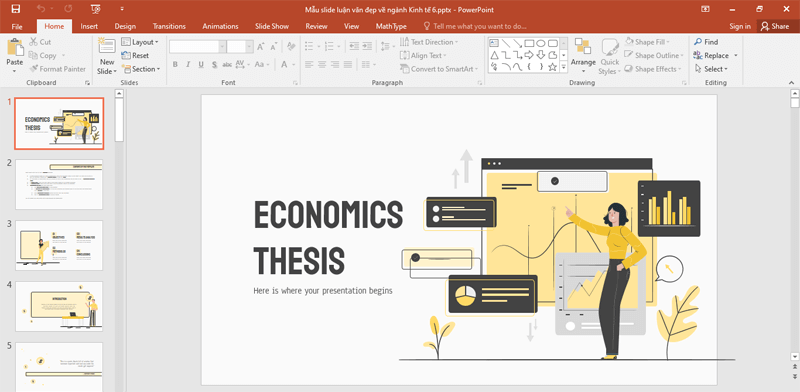Toggle text Shadow formatting
The image size is (800, 392).
click(x=214, y=64)
